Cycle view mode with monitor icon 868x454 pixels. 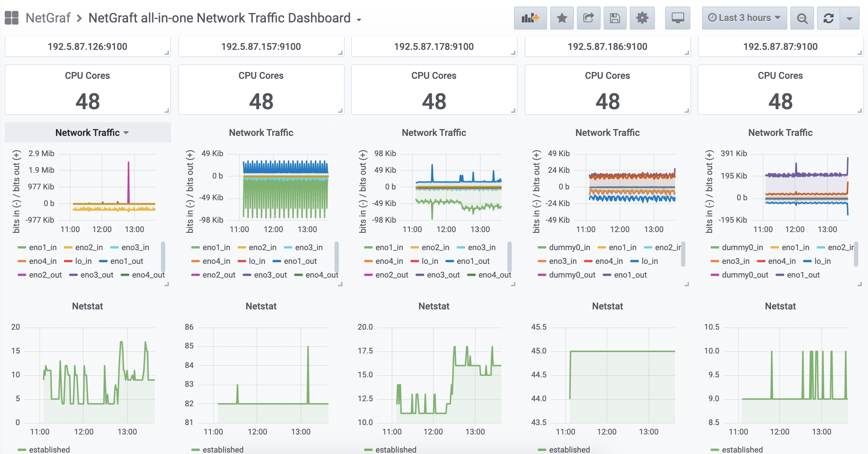click(677, 18)
